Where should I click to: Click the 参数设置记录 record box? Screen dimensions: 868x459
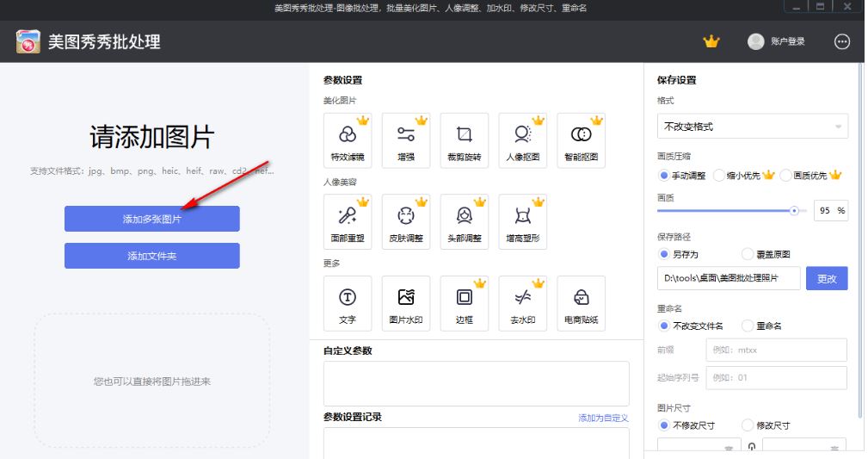click(x=476, y=443)
